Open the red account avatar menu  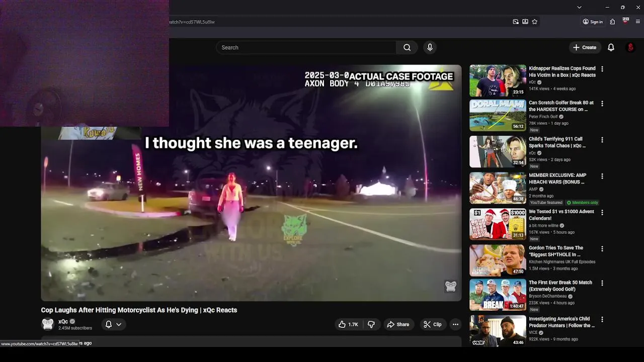coord(630,47)
